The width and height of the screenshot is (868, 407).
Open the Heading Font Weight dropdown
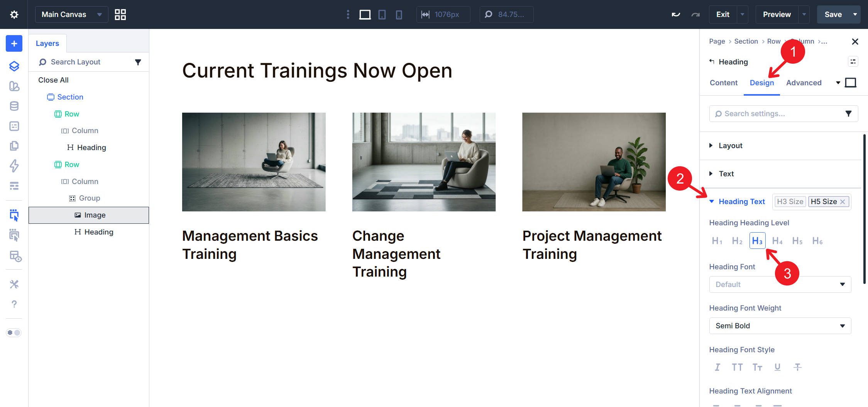[x=779, y=326]
